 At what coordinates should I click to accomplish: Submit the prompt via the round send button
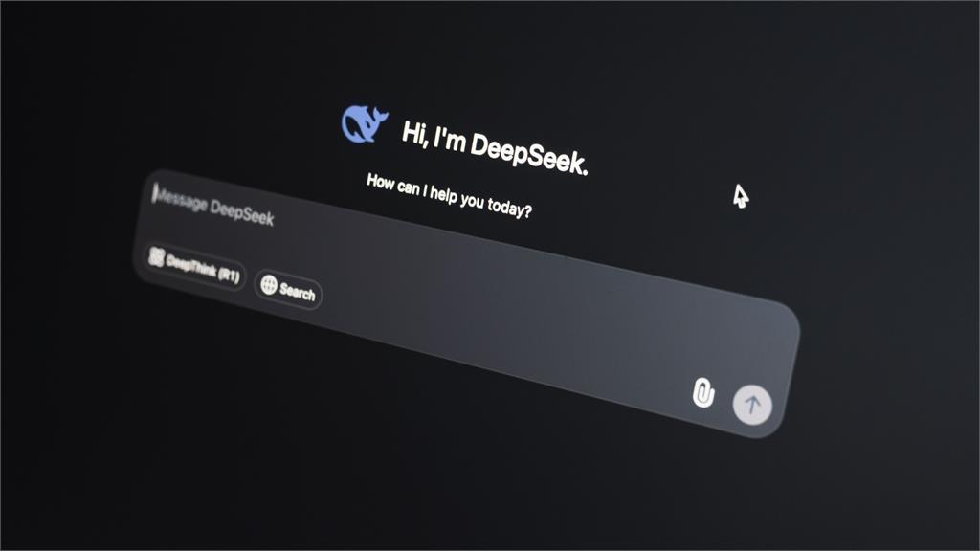click(752, 405)
